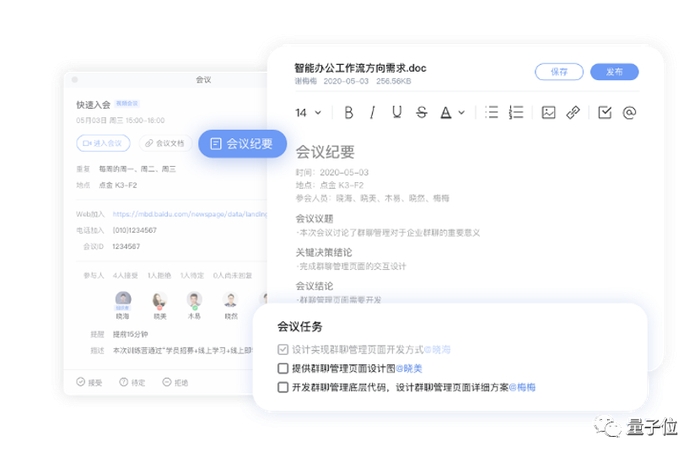The image size is (700, 457).
Task: Uncheck the completed task assigned to 晓海
Action: pyautogui.click(x=283, y=349)
